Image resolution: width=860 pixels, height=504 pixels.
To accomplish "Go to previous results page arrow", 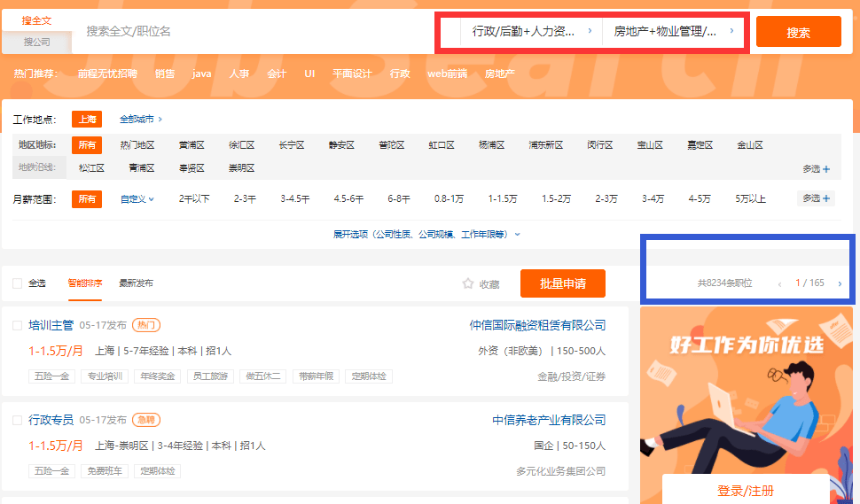I will (779, 283).
